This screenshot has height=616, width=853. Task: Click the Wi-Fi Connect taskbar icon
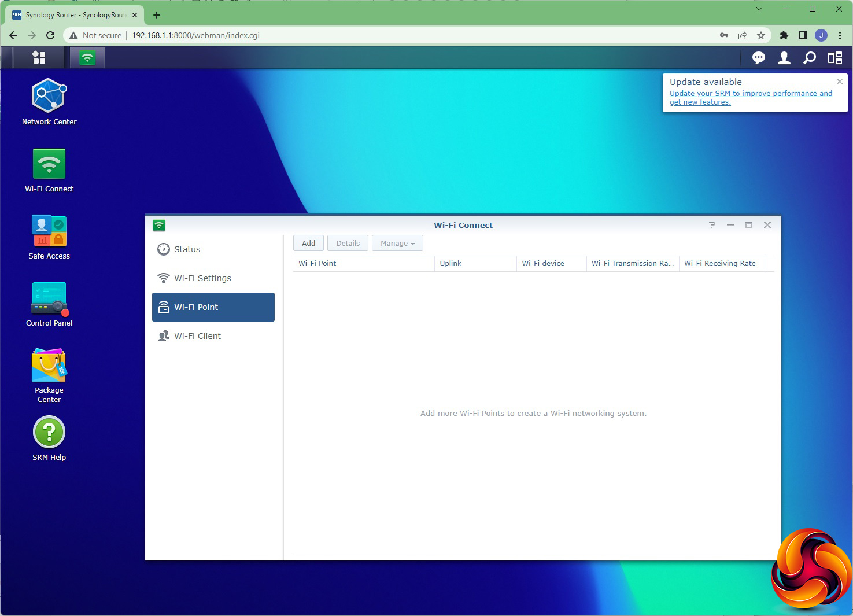[x=87, y=57]
